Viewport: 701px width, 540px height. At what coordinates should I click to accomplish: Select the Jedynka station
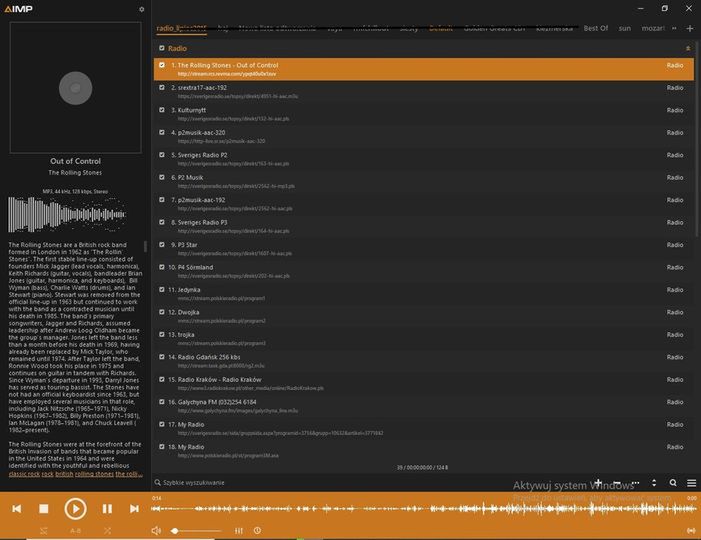pyautogui.click(x=424, y=294)
